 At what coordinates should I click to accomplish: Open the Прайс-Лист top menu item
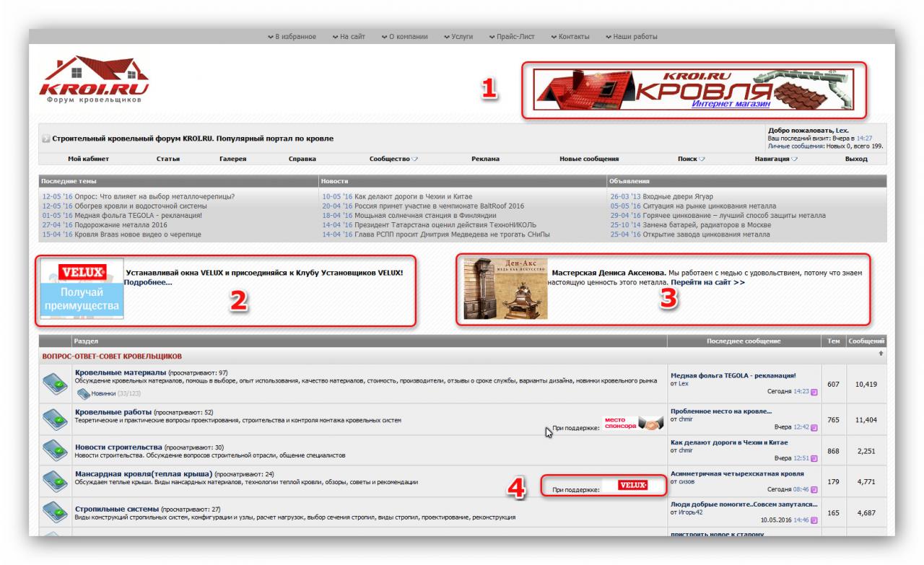(x=511, y=37)
